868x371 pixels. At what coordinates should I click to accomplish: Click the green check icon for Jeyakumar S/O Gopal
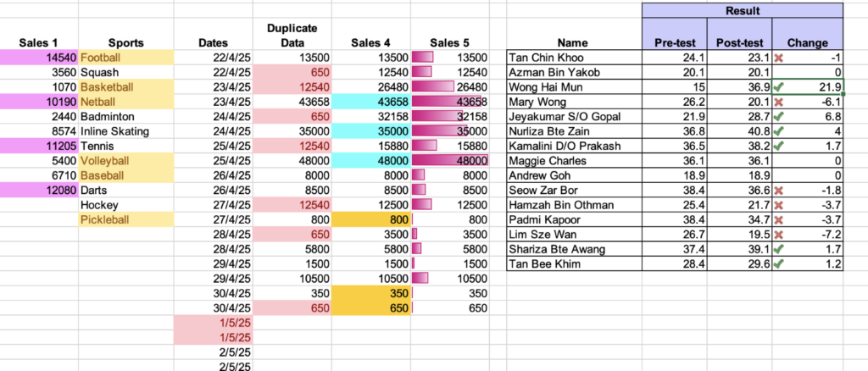780,117
